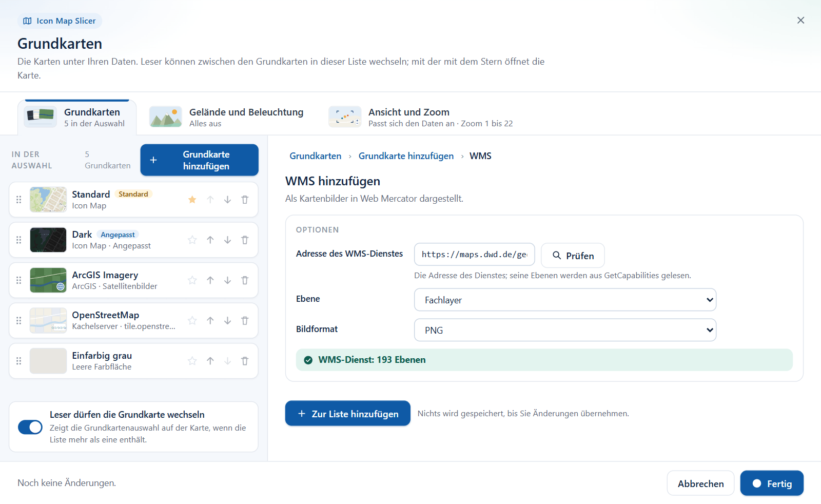Move ArcGIS Imagery down in list
Screen dimensions: 821x504
227,280
